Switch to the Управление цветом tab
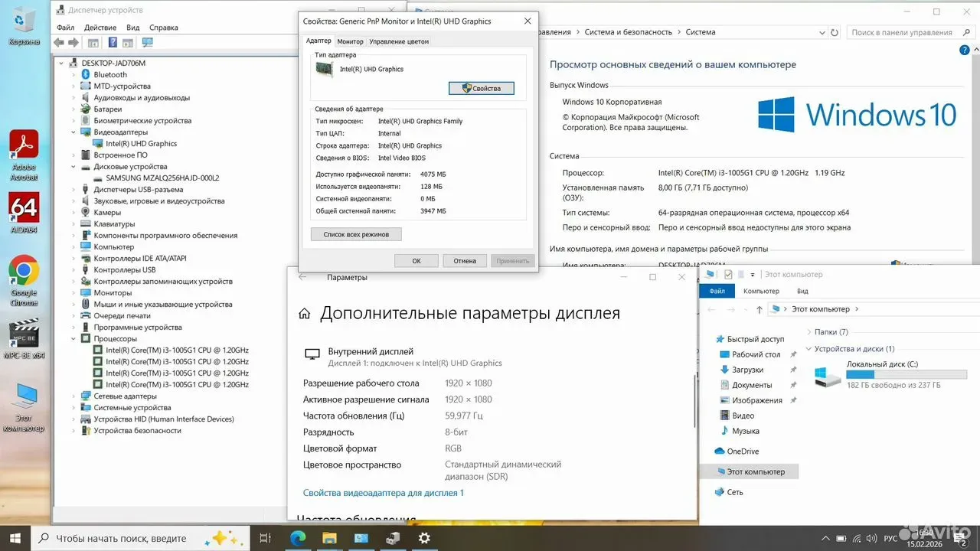The height and width of the screenshot is (551, 980). click(x=399, y=41)
